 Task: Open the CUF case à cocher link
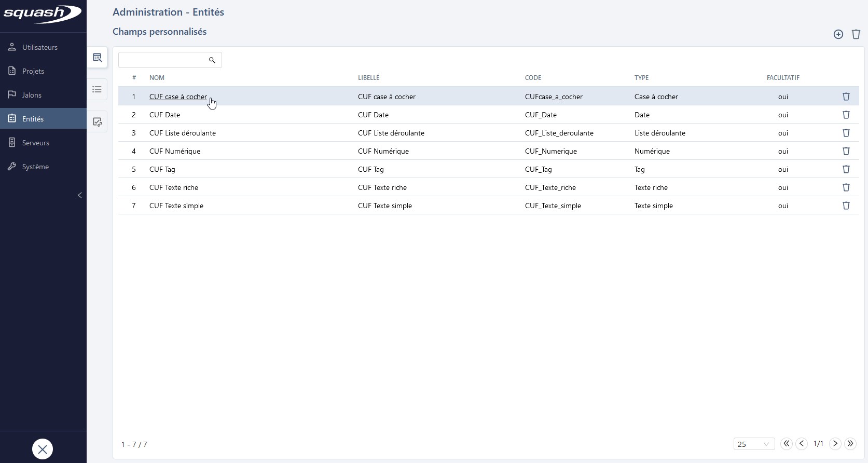point(178,97)
